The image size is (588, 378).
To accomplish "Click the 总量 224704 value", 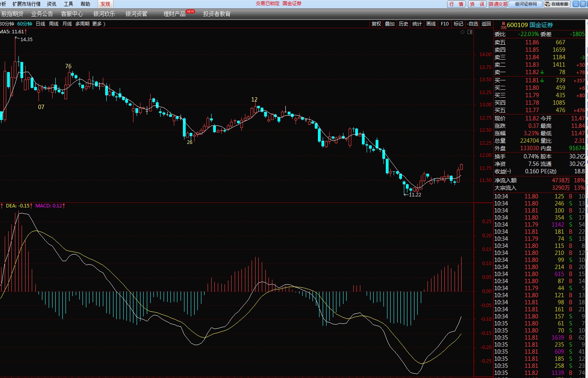I will click(x=530, y=141).
